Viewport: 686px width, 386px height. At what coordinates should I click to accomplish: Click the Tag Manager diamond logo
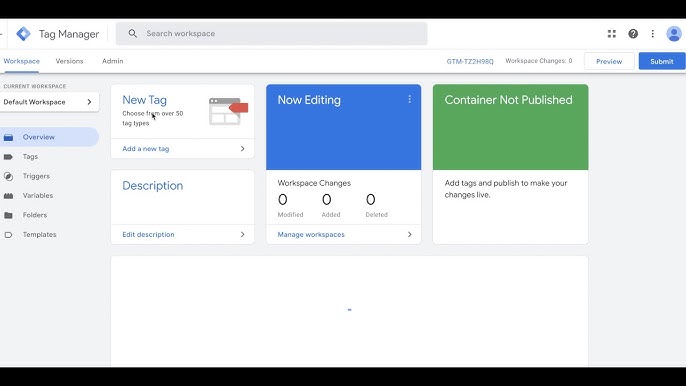click(24, 34)
